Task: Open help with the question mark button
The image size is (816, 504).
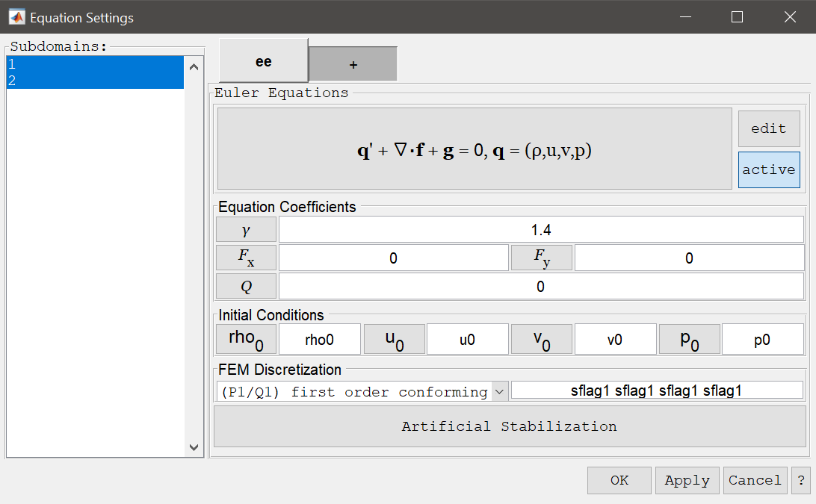Action: (x=801, y=480)
